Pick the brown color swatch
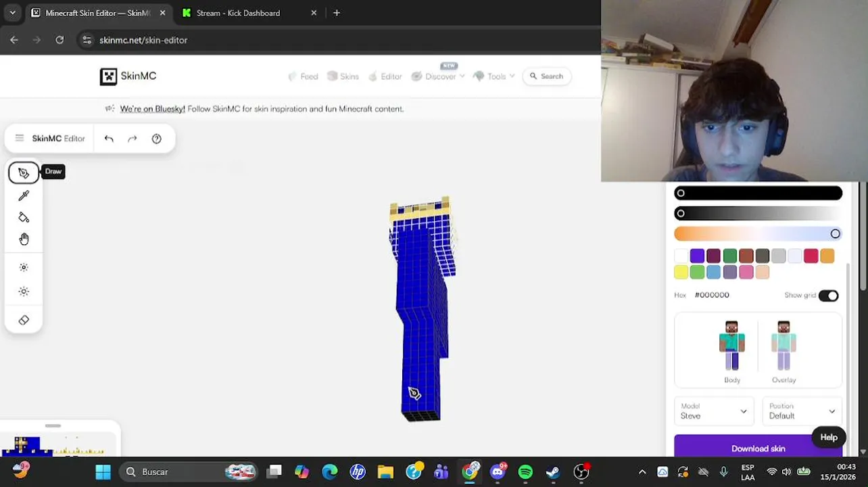This screenshot has height=487, width=868. (746, 256)
